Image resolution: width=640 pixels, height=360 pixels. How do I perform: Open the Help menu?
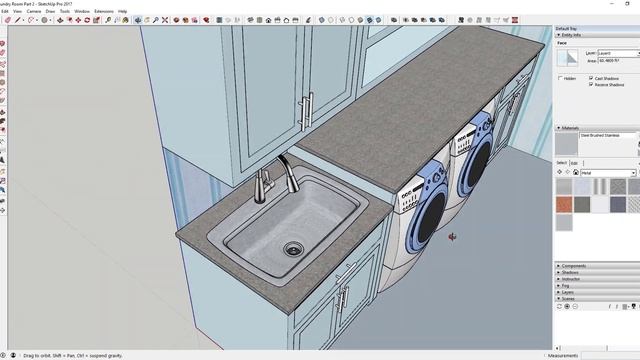tap(122, 11)
